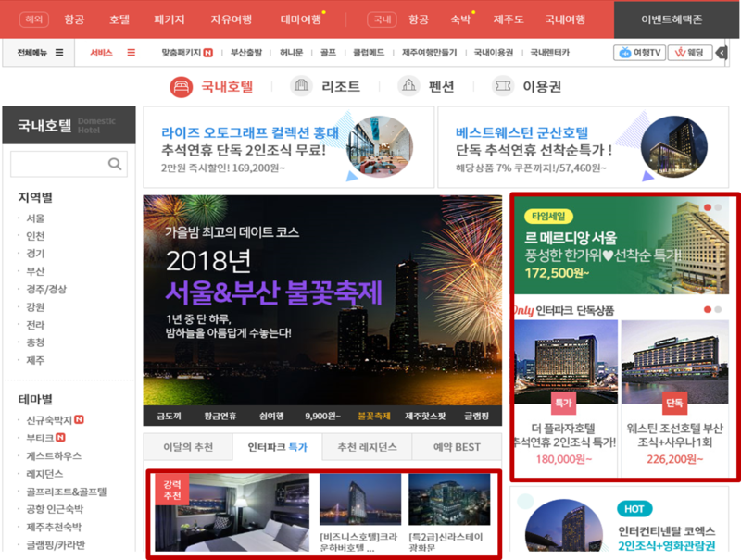This screenshot has height=560, width=741.
Task: Open 부산출발 link
Action: click(x=246, y=53)
